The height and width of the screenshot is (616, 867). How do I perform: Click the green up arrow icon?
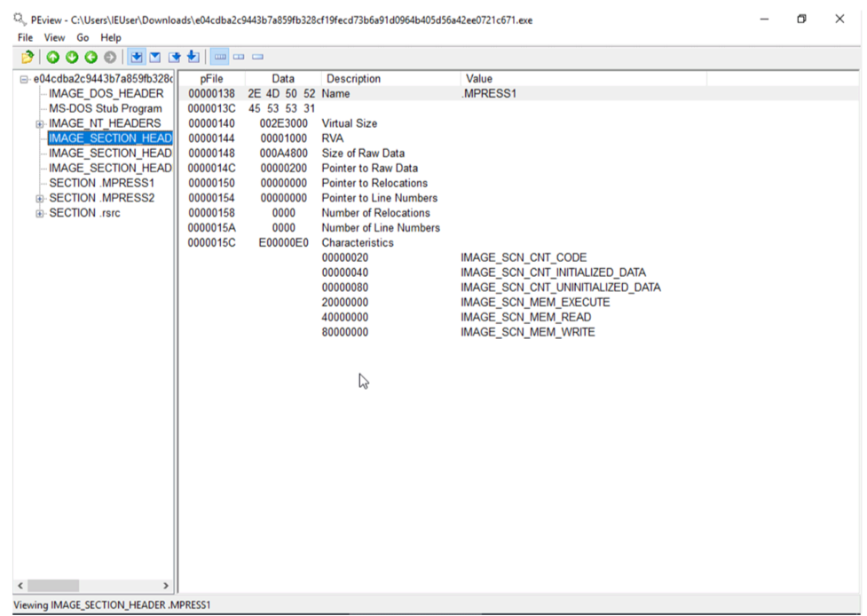pyautogui.click(x=52, y=57)
